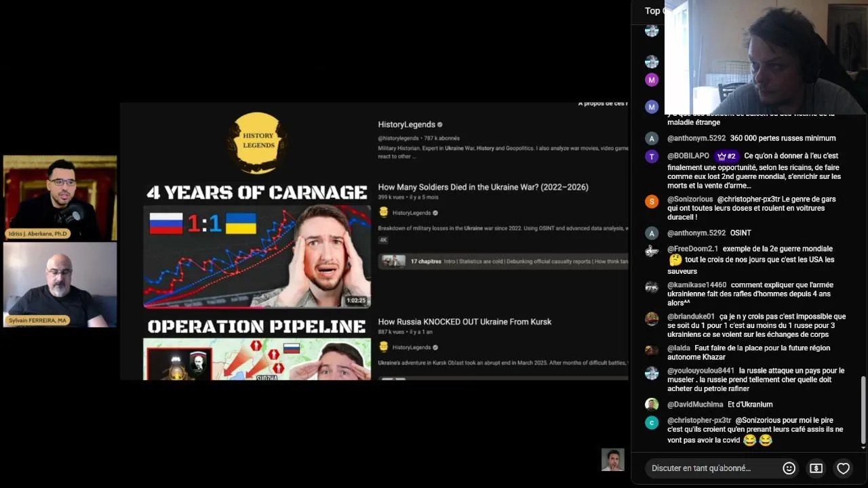Click the @BOBILAPO username in chat

click(688, 156)
